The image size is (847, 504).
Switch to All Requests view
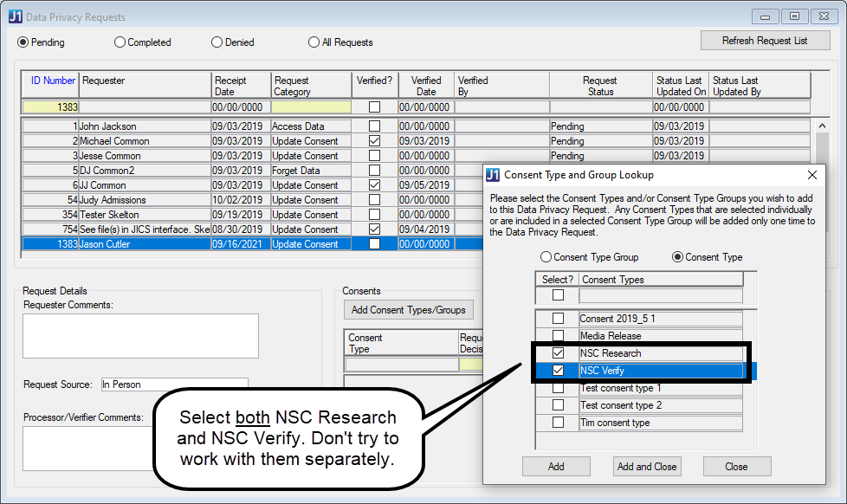click(313, 42)
